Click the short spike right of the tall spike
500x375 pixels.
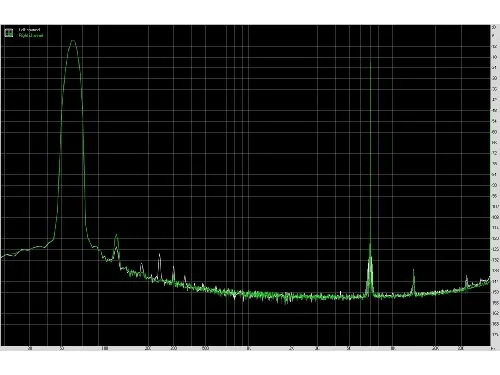coord(413,270)
